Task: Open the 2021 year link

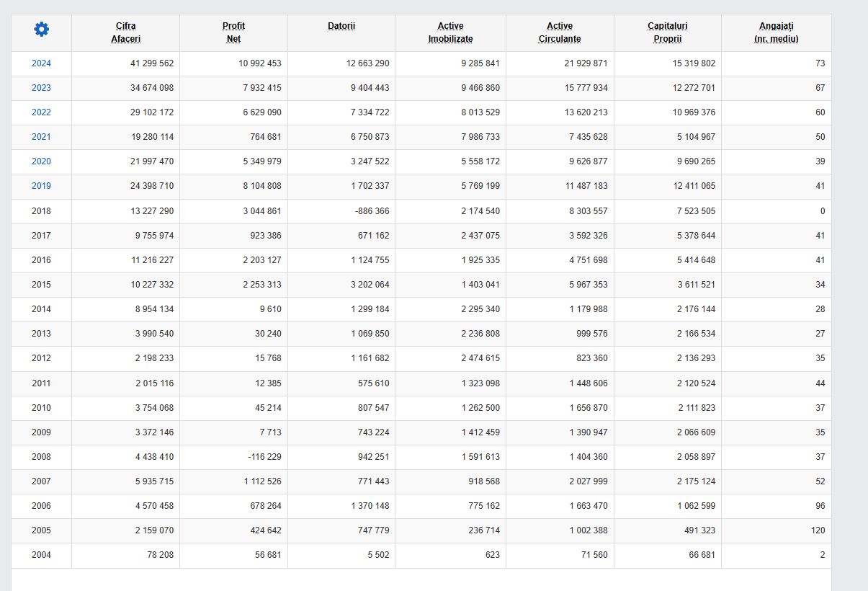Action: pos(41,137)
